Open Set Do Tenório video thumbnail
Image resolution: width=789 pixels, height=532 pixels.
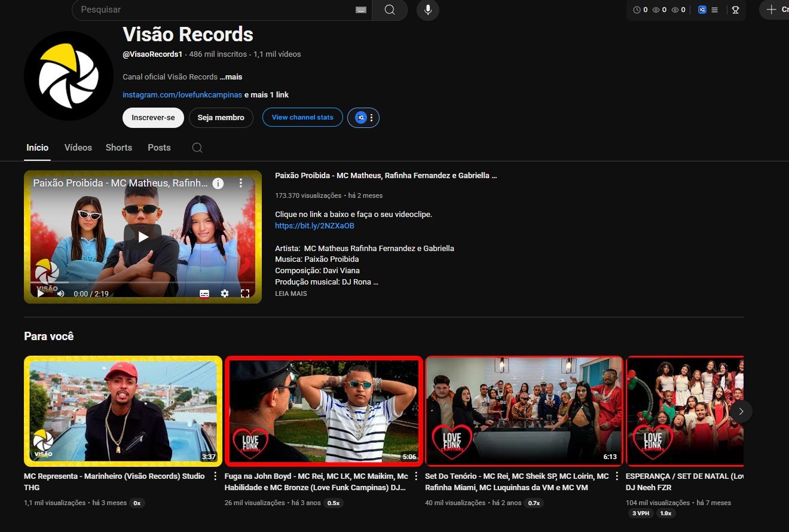[524, 411]
